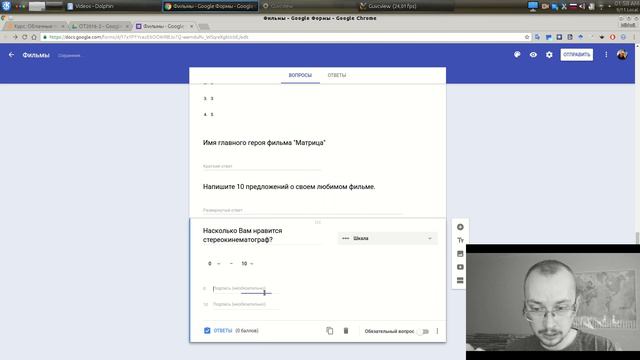Add a section from the side toolbar
This screenshot has height=360, width=640.
tap(460, 280)
